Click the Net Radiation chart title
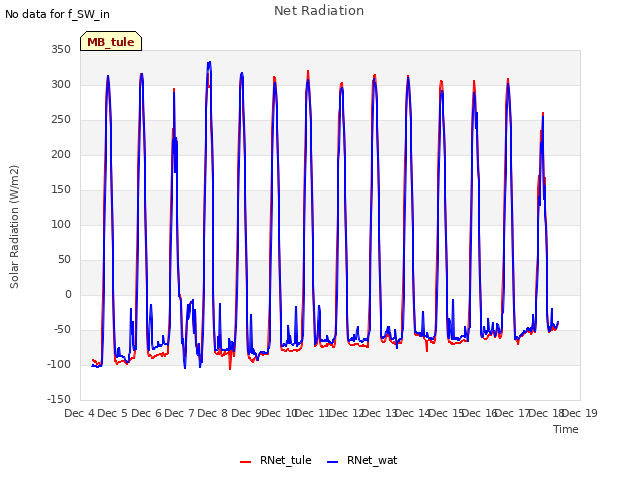The width and height of the screenshot is (640, 480). 319,11
